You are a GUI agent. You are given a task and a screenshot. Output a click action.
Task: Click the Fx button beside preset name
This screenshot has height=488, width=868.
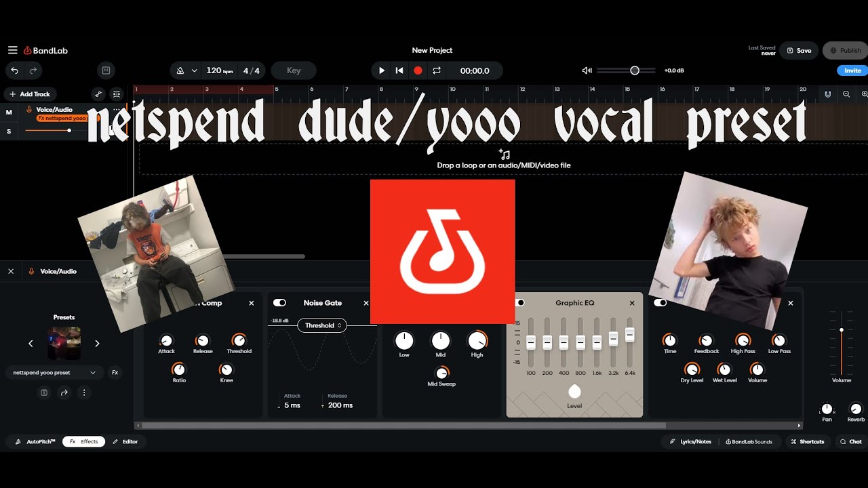click(x=115, y=372)
